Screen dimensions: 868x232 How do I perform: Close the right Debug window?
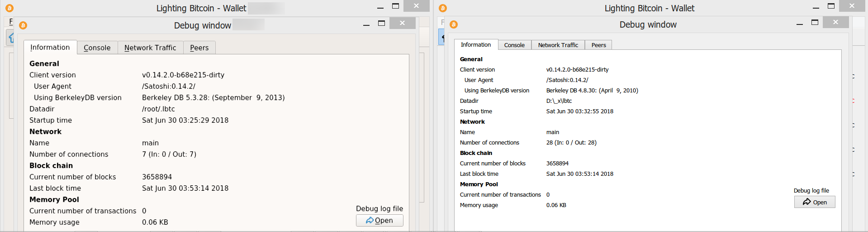pyautogui.click(x=835, y=22)
